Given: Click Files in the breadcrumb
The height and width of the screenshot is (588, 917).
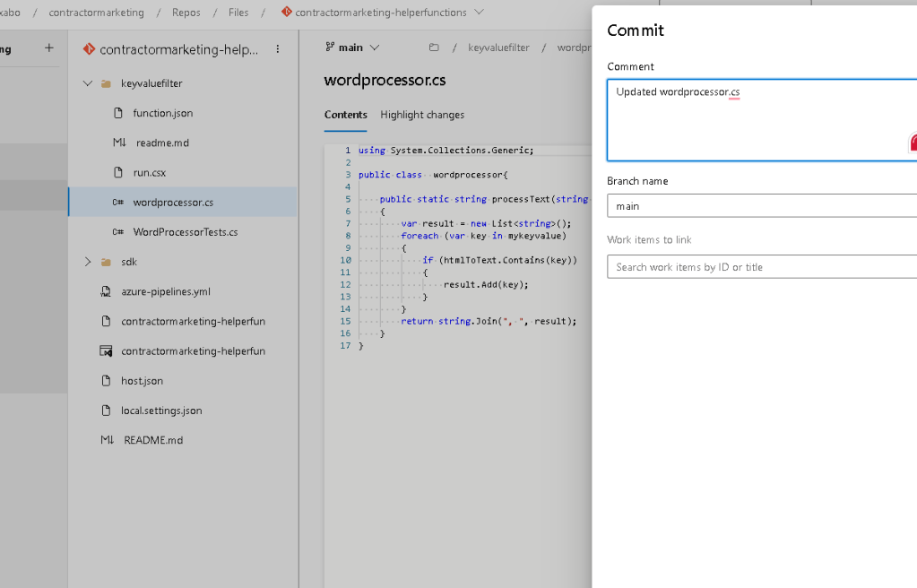Looking at the screenshot, I should click(x=238, y=13).
